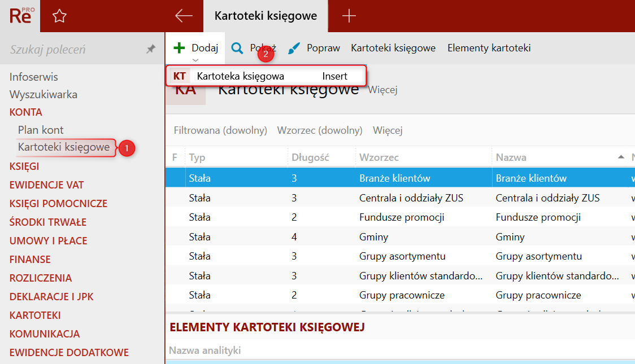Viewport: 635px width, 364px height.
Task: Expand the KSIĘGI section
Action: 24,166
